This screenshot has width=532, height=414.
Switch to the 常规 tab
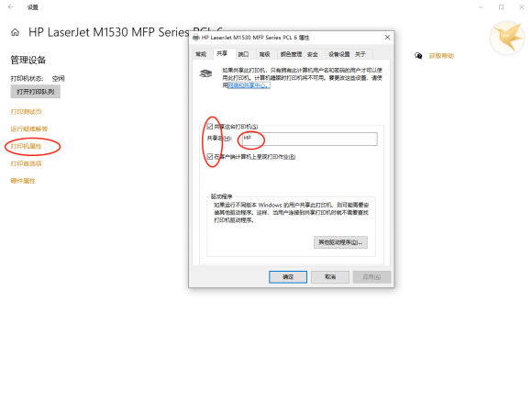201,54
